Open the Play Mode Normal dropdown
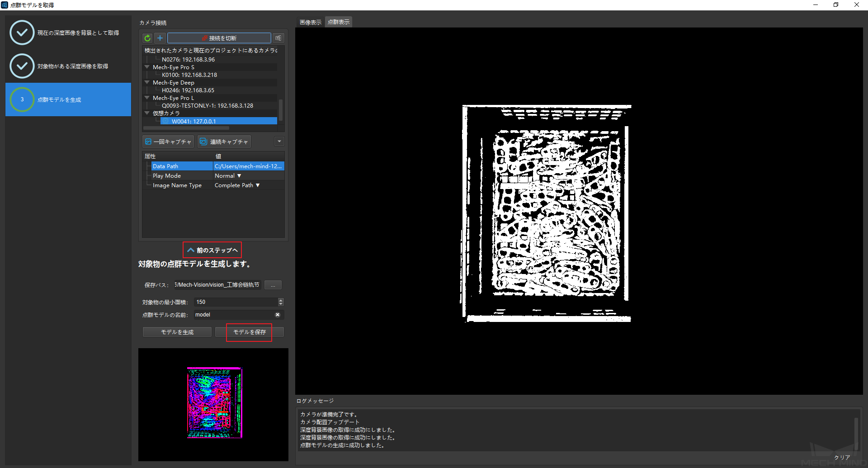Viewport: 868px width, 468px height. [x=228, y=176]
